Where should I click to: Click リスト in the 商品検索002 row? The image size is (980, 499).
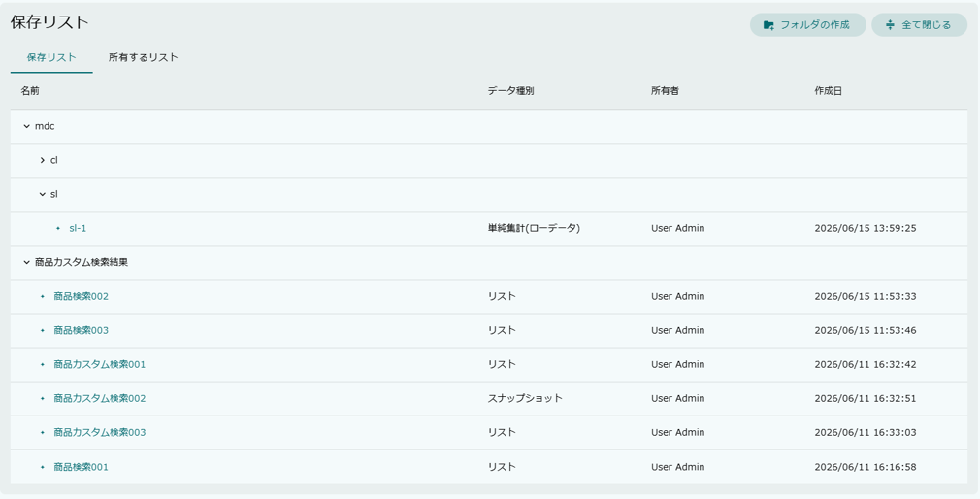pos(502,296)
